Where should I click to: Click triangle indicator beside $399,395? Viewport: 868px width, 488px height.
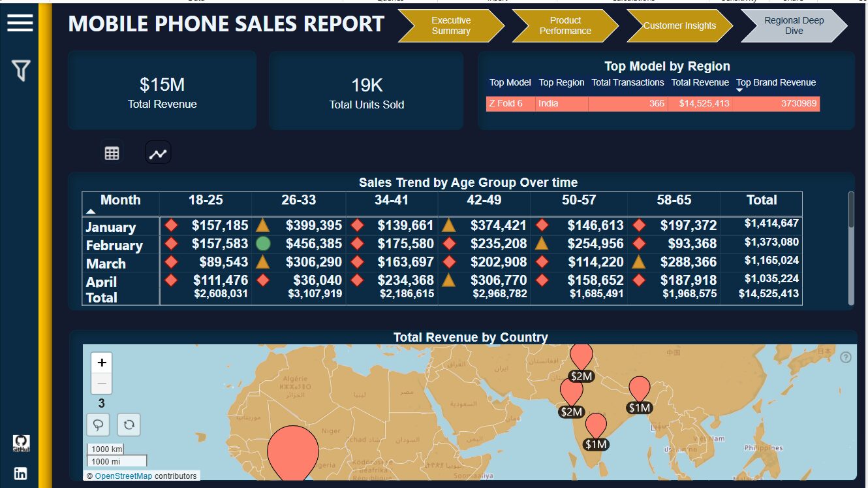click(x=262, y=225)
